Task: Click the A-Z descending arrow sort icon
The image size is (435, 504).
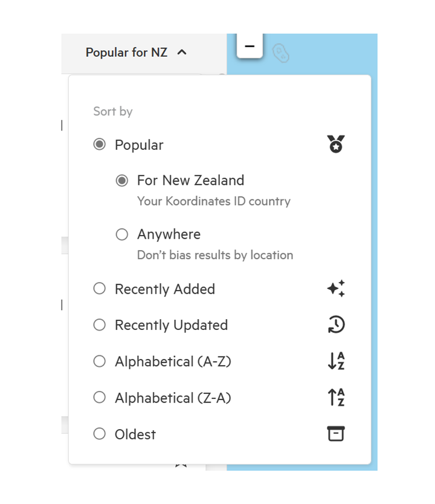Action: pos(336,361)
